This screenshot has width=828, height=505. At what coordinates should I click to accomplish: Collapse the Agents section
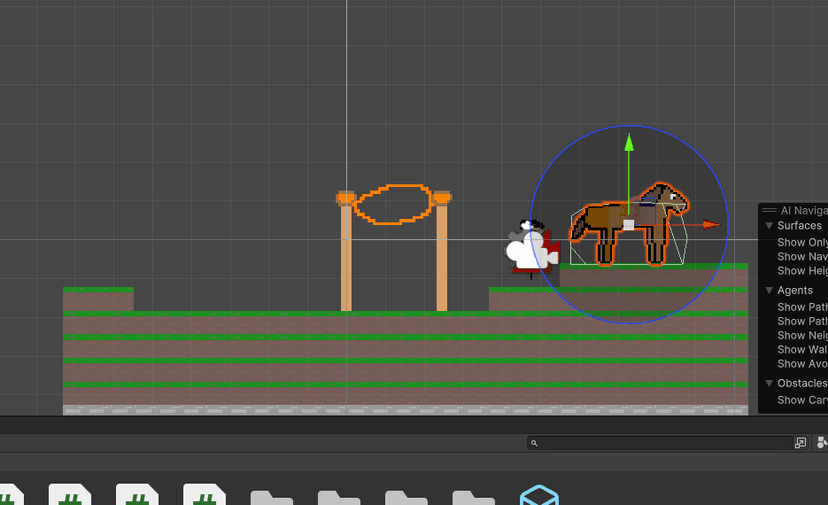coord(769,290)
